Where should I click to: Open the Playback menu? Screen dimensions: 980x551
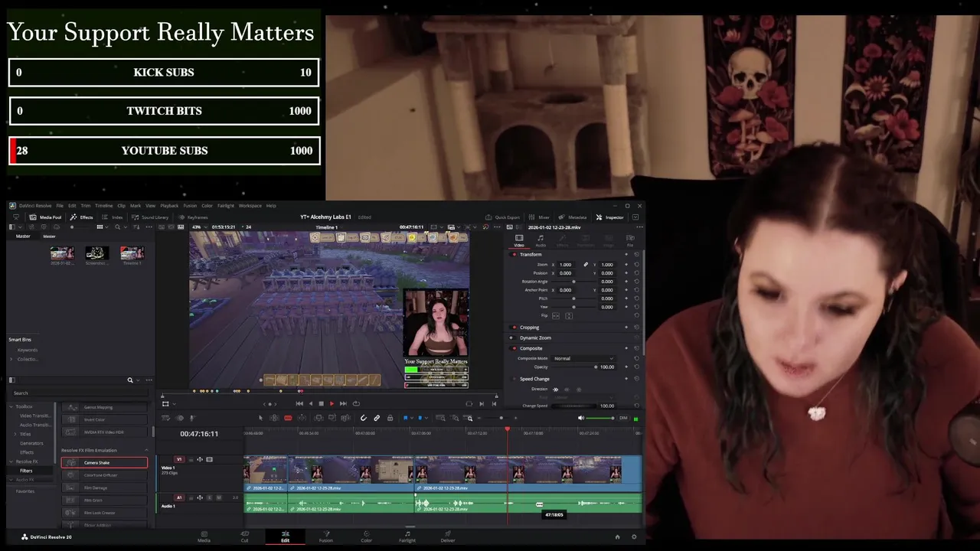(x=169, y=206)
